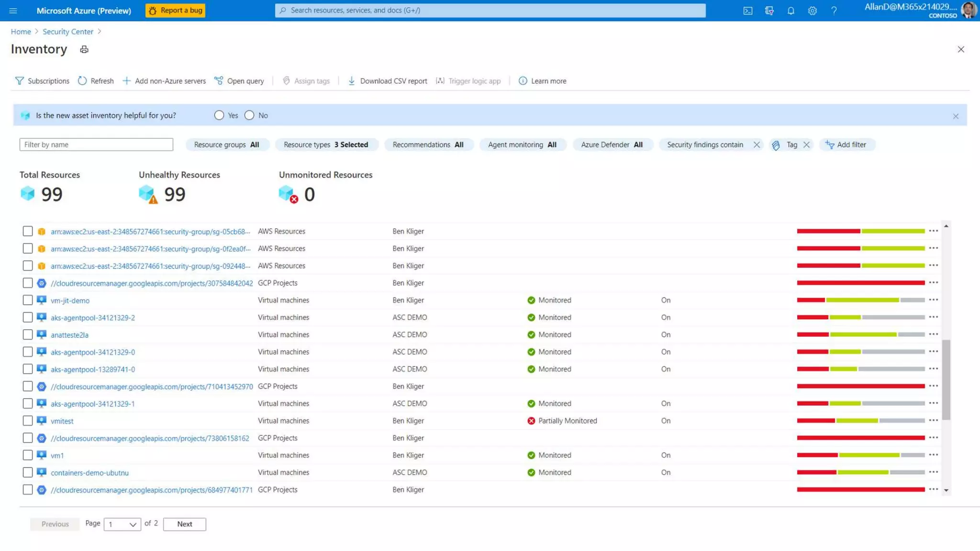
Task: Open the notifications bell
Action: pyautogui.click(x=791, y=11)
